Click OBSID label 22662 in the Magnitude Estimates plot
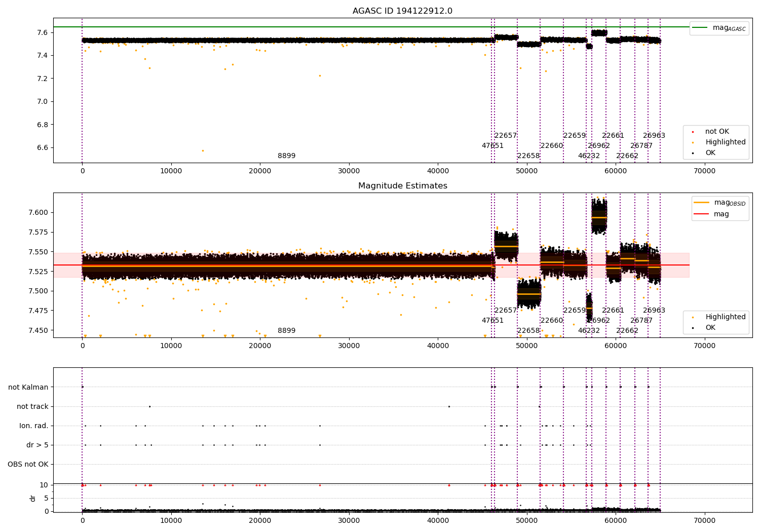This screenshot has width=760, height=532. click(627, 331)
